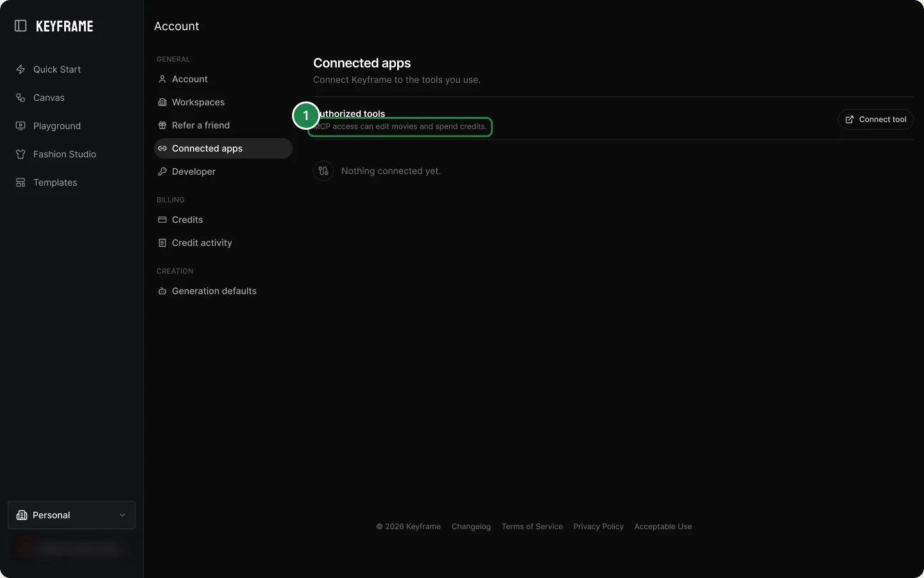Open Developer settings

click(223, 171)
